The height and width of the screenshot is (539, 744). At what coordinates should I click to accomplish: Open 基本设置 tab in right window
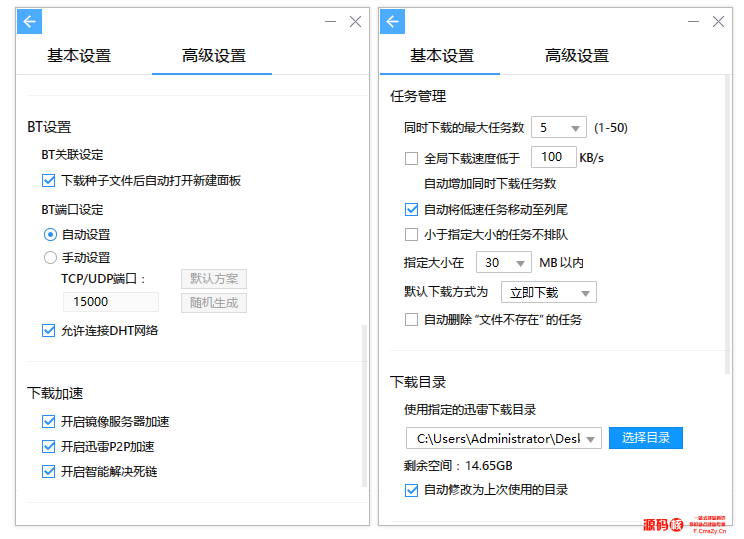click(x=442, y=56)
